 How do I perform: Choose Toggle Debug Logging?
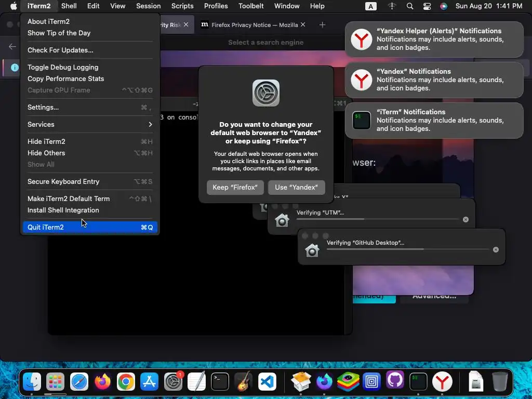click(90, 67)
